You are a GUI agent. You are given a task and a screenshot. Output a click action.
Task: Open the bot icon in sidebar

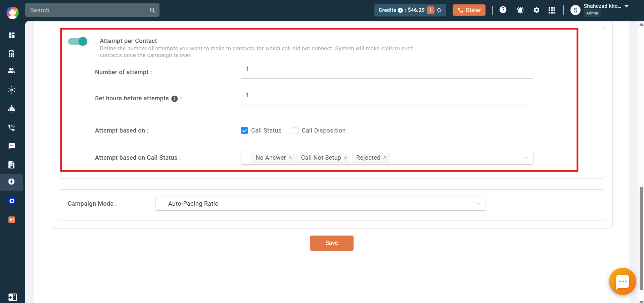point(12,109)
